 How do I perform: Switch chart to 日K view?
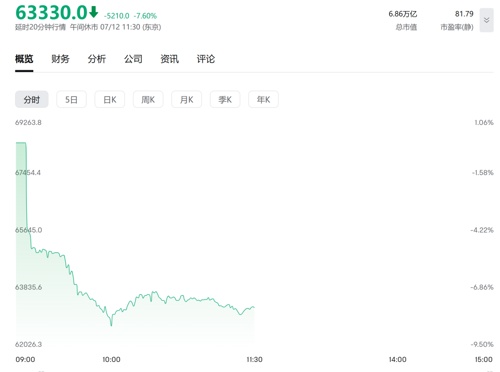pos(110,99)
